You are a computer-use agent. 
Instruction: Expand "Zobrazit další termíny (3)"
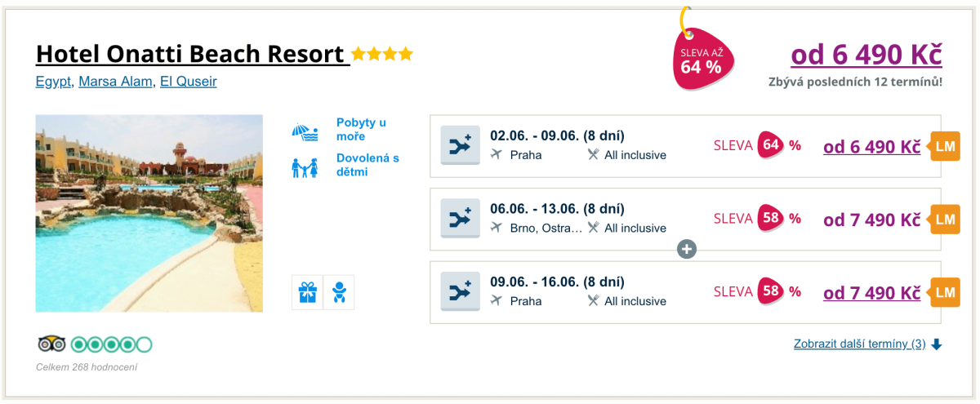click(859, 344)
